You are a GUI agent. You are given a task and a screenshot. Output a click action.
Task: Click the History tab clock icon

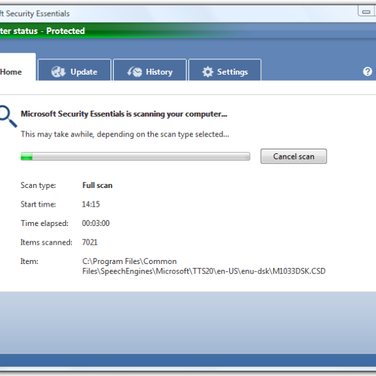135,72
